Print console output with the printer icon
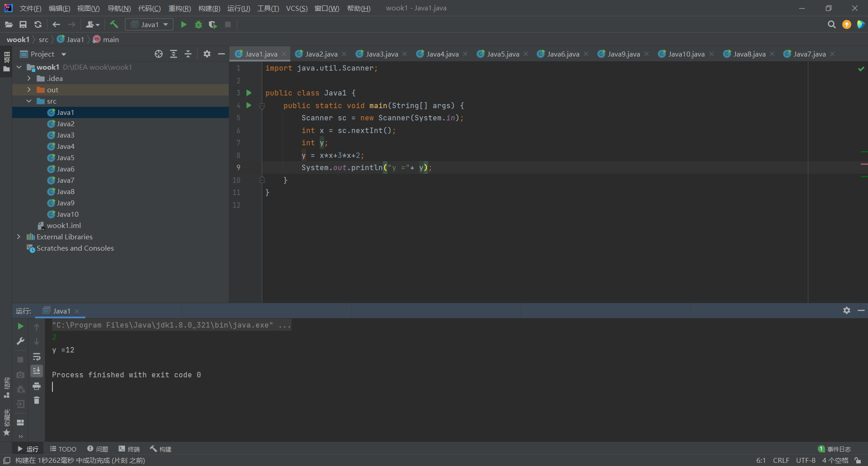Image resolution: width=868 pixels, height=466 pixels. (x=37, y=386)
